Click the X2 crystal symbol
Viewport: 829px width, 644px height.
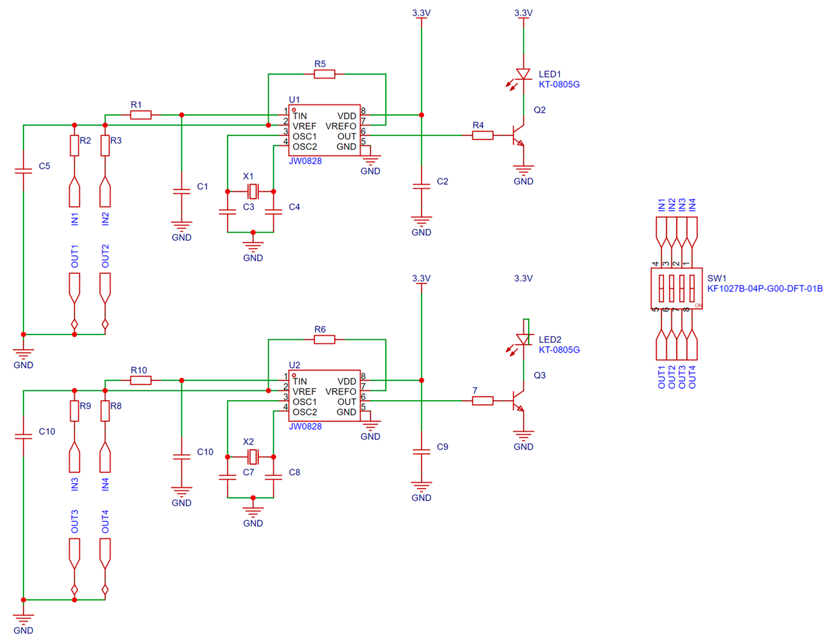[253, 457]
